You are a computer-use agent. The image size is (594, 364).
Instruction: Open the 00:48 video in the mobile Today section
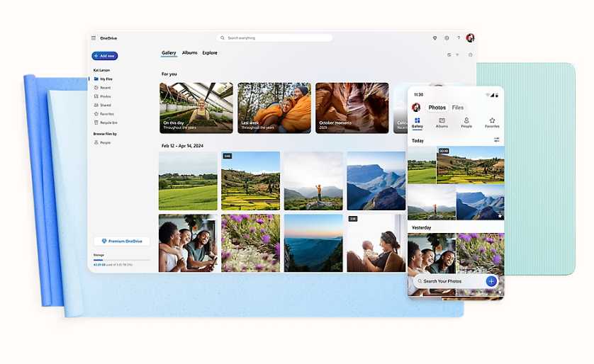(x=471, y=165)
